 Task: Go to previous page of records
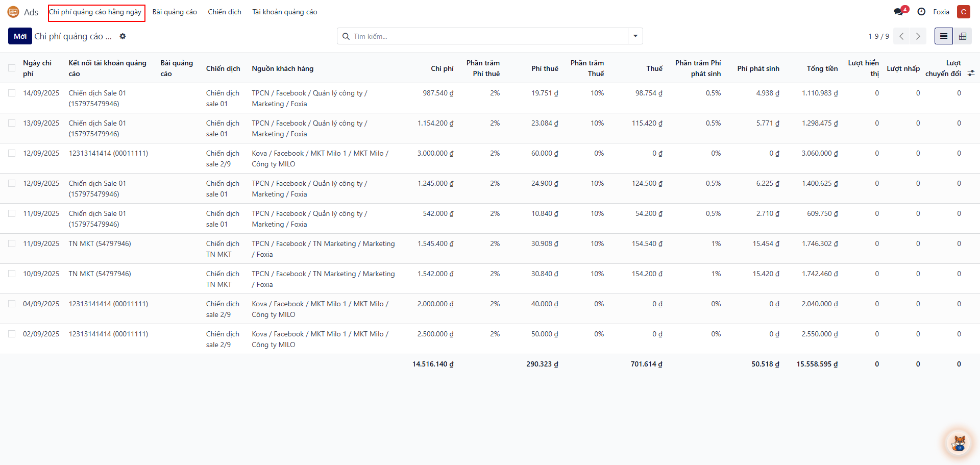[x=901, y=36]
